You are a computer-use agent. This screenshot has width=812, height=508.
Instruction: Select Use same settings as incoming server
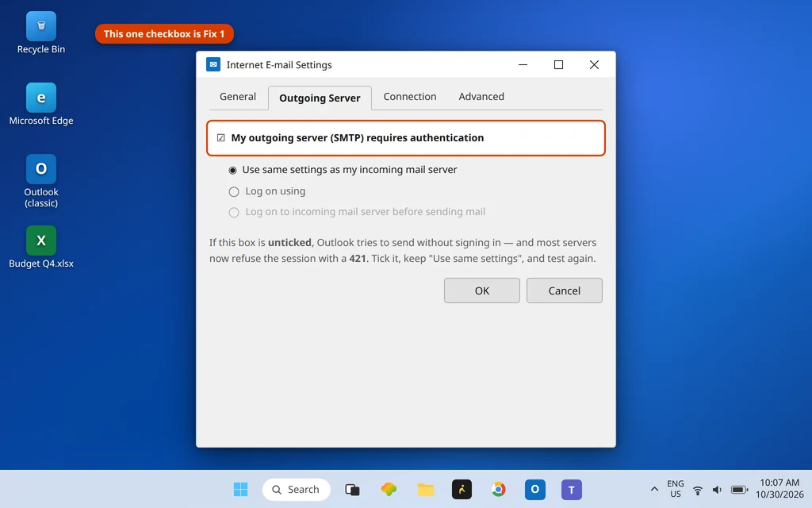233,170
